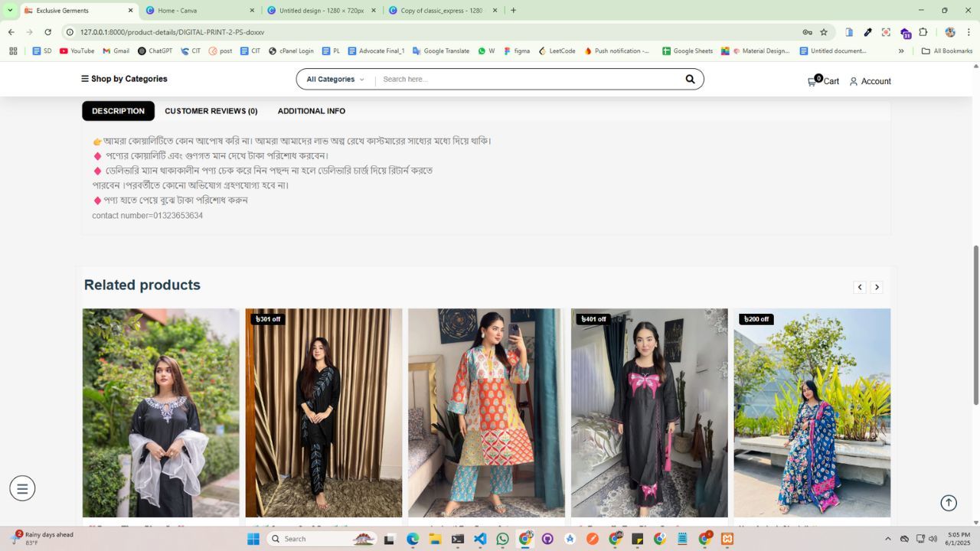This screenshot has height=551, width=980.
Task: Show previous related products arrow
Action: point(860,287)
